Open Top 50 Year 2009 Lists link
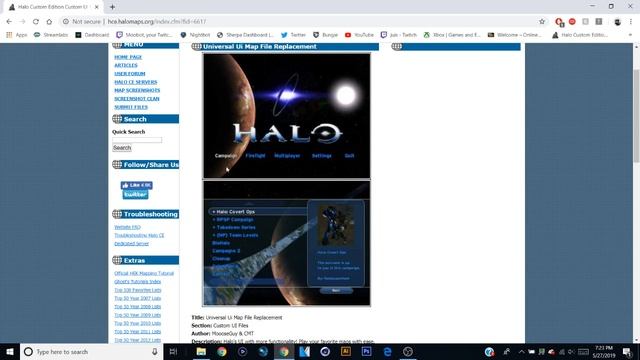This screenshot has height=360, width=640. 138,315
